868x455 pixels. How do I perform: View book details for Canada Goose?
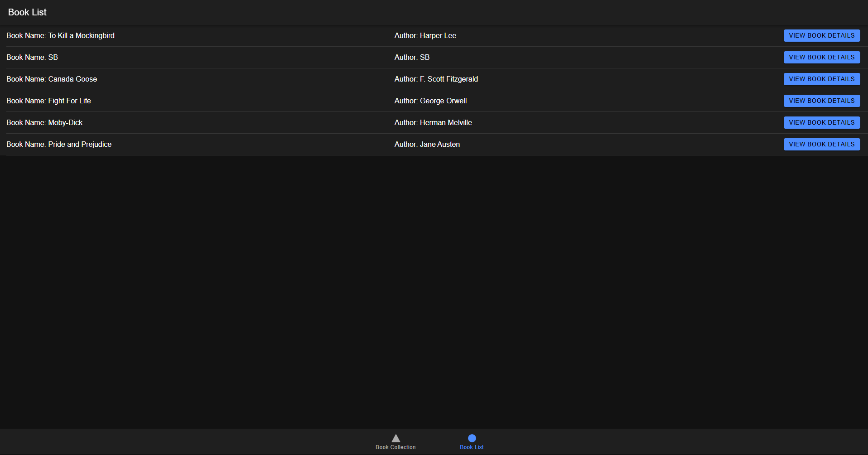click(x=821, y=79)
